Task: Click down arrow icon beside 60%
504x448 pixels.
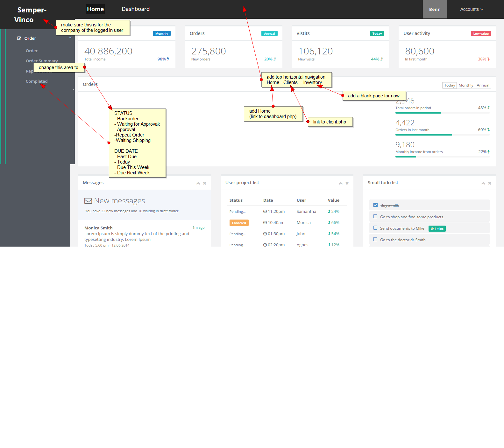Action: click(x=488, y=129)
